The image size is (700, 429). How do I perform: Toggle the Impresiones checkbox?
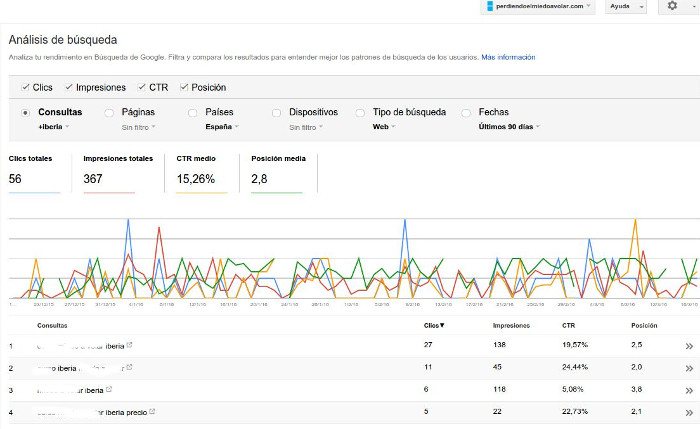[69, 87]
